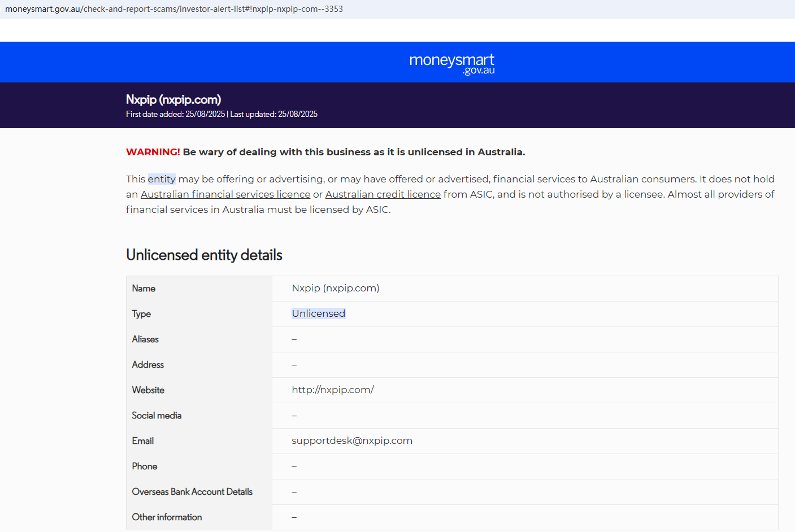This screenshot has width=795, height=532.
Task: Click the 'Address' row label
Action: (x=148, y=365)
